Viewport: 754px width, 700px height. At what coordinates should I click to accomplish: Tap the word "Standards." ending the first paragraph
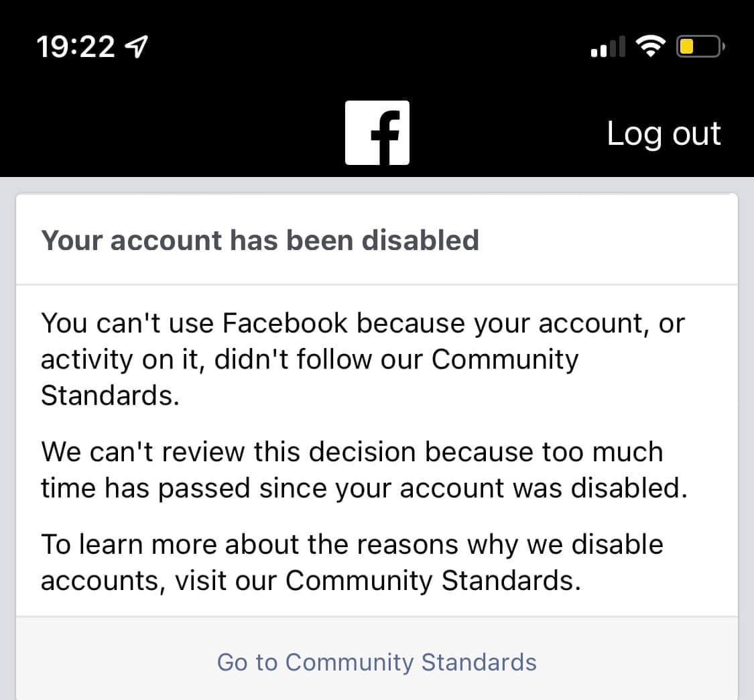[x=110, y=396]
